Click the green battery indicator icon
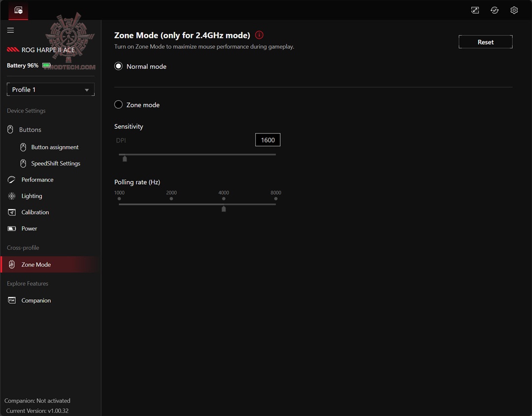 (x=46, y=65)
